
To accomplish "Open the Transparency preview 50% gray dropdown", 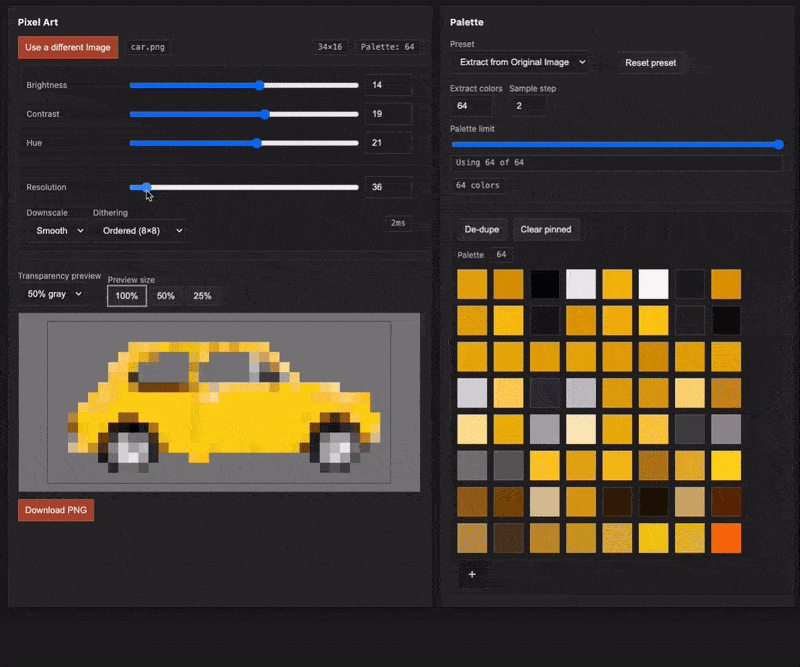I will pyautogui.click(x=53, y=294).
